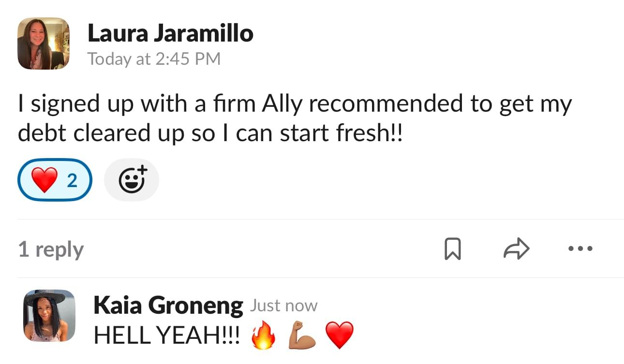Click the "Today at 2:45 PM" timestamp

154,59
